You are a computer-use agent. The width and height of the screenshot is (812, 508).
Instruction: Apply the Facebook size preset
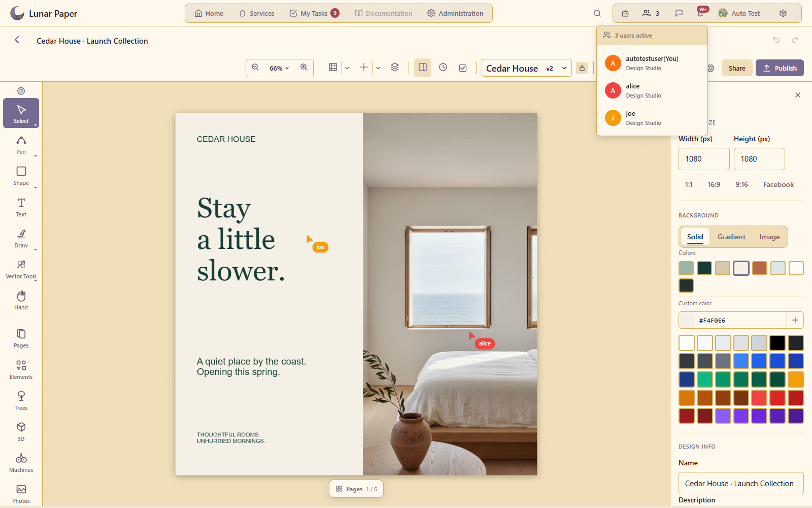[x=778, y=184]
